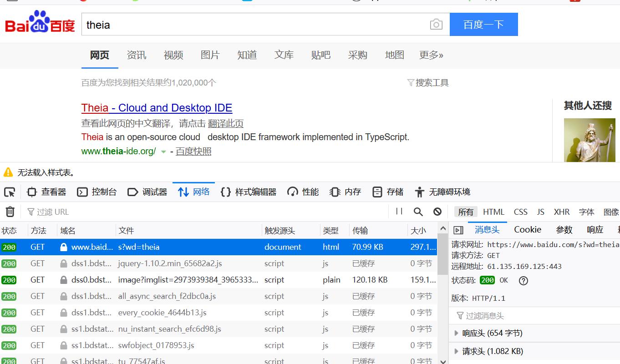The width and height of the screenshot is (620, 364).
Task: Open the Console (控制台) panel
Action: tap(97, 192)
